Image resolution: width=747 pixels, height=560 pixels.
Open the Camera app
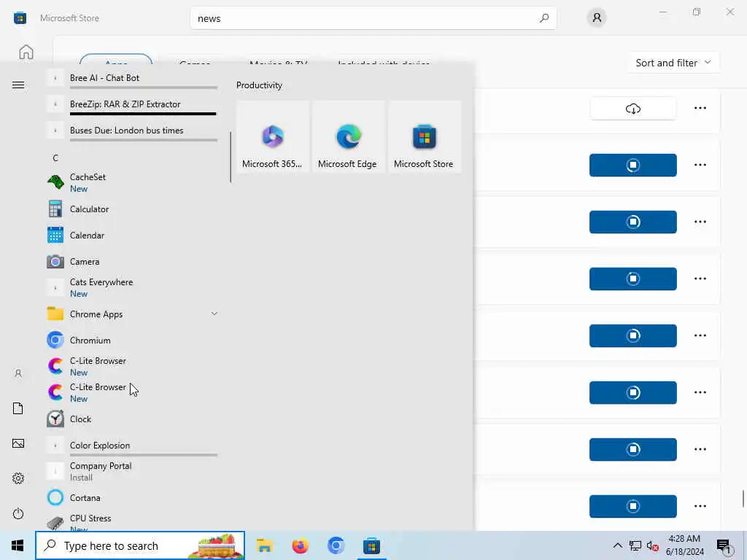point(131,262)
